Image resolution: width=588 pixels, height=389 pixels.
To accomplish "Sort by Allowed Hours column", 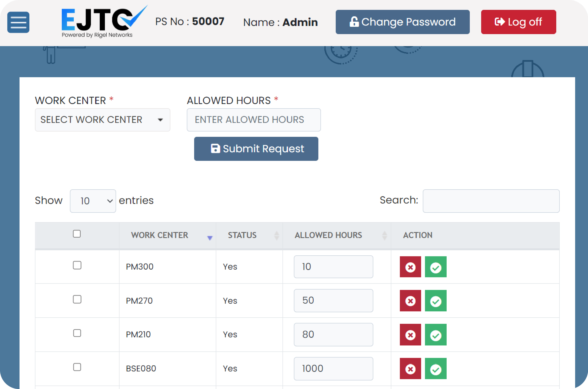I will (x=337, y=235).
